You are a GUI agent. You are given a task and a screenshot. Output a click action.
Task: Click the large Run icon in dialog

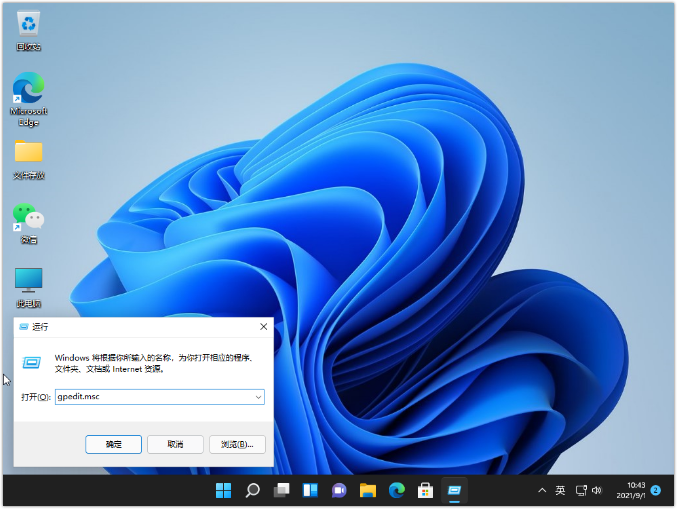coord(32,363)
